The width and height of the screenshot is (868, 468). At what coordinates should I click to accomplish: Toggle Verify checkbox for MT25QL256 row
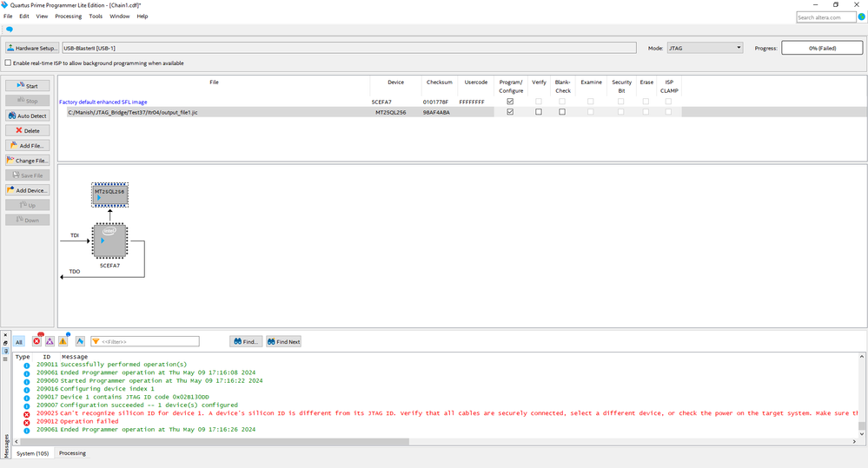pyautogui.click(x=539, y=112)
